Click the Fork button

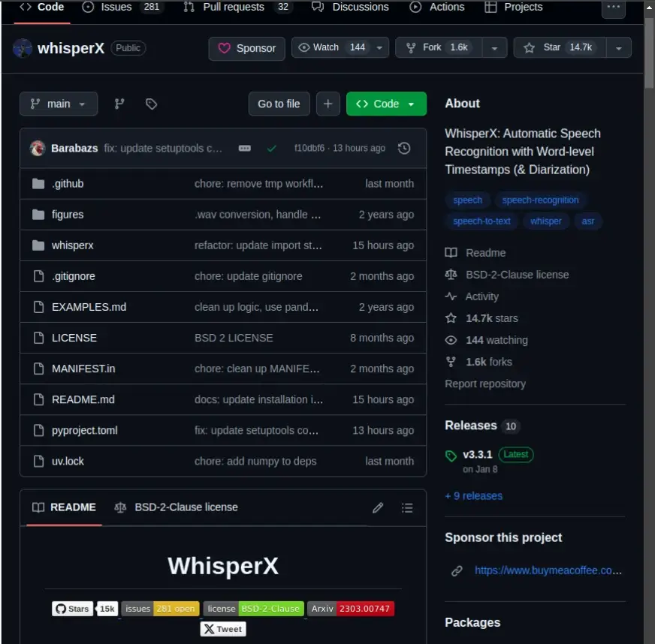click(439, 47)
